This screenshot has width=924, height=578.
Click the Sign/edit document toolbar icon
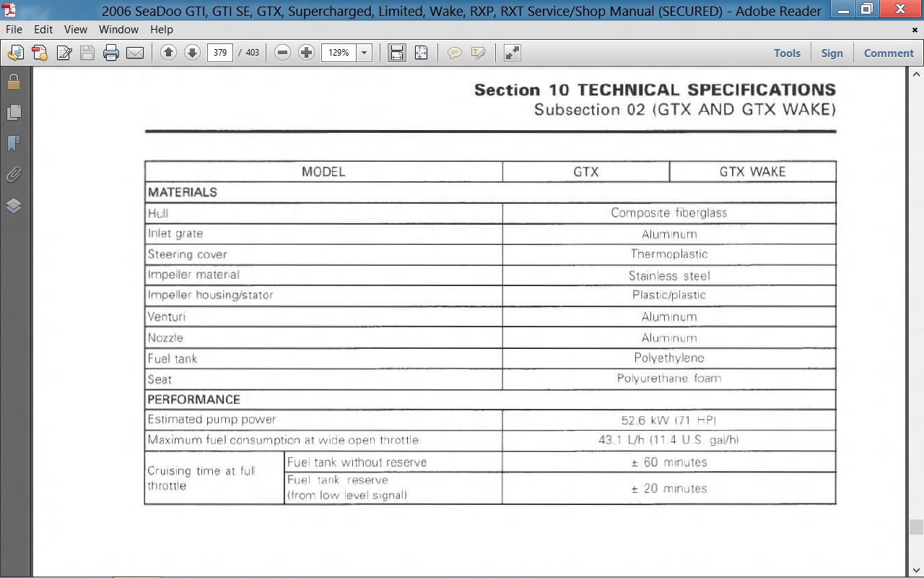64,53
